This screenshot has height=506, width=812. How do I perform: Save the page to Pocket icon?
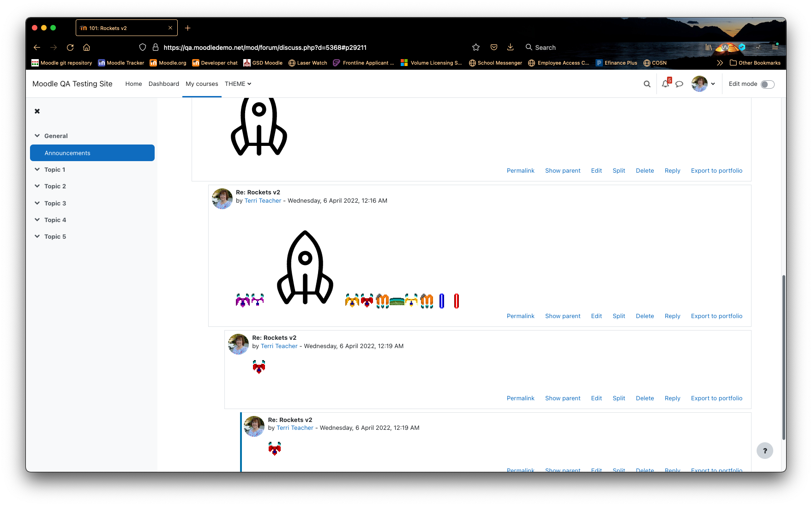(x=493, y=47)
